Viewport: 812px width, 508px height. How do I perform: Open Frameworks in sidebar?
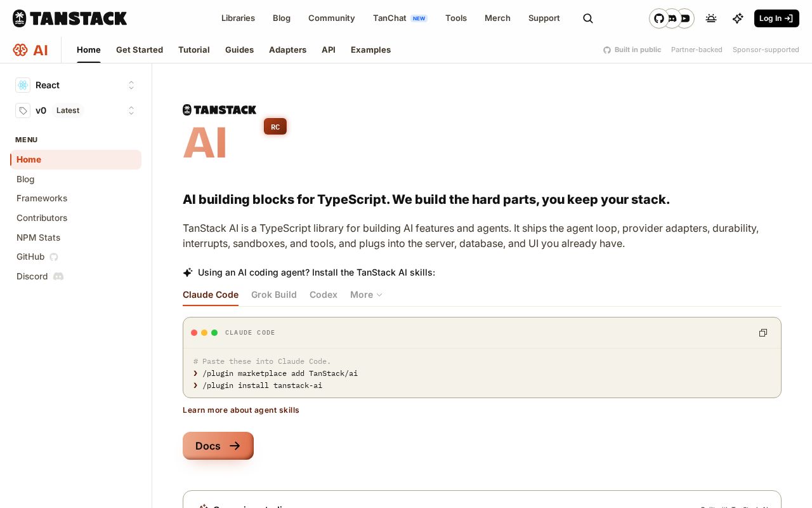(x=75, y=198)
